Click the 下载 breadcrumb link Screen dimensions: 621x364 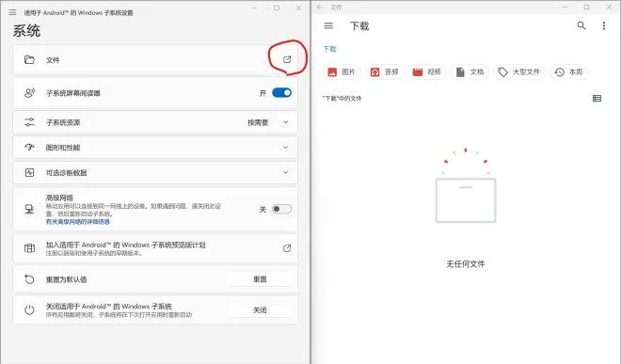tap(329, 49)
